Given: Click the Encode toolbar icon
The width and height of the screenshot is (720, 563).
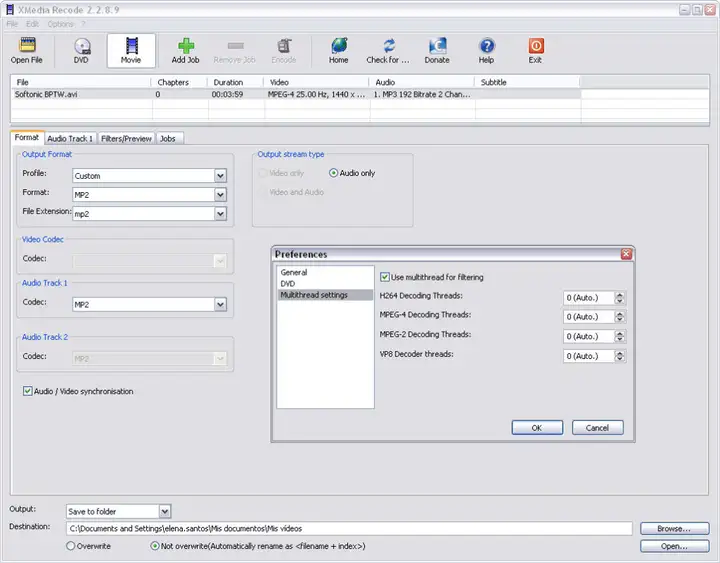Looking at the screenshot, I should click(x=284, y=51).
